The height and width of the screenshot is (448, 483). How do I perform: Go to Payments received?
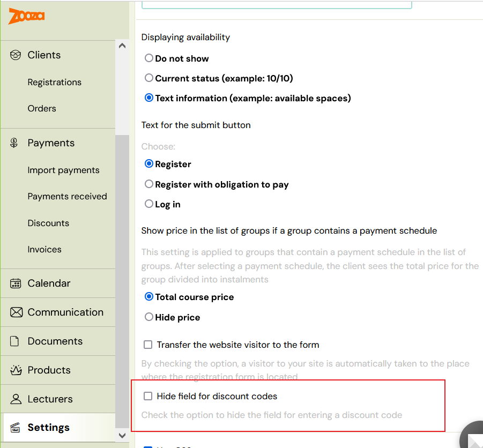(x=67, y=197)
